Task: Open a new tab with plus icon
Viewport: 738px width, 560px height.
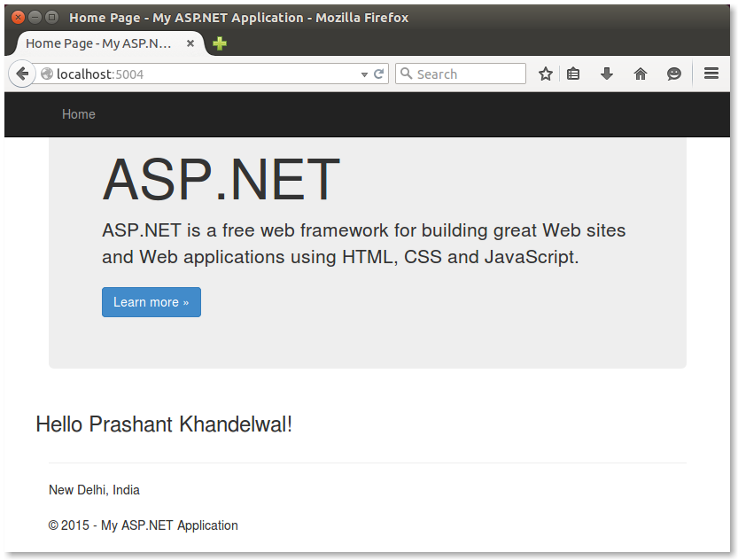Action: tap(220, 43)
